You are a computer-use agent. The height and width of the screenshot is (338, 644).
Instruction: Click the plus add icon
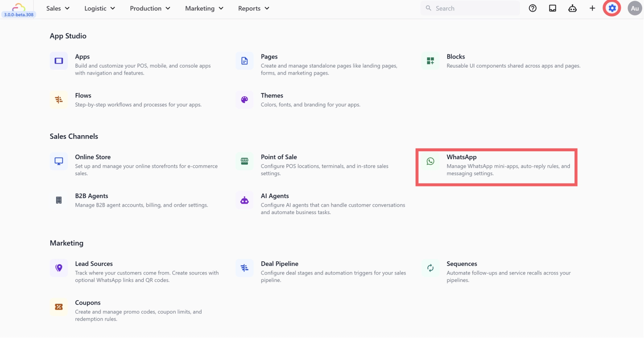tap(592, 8)
